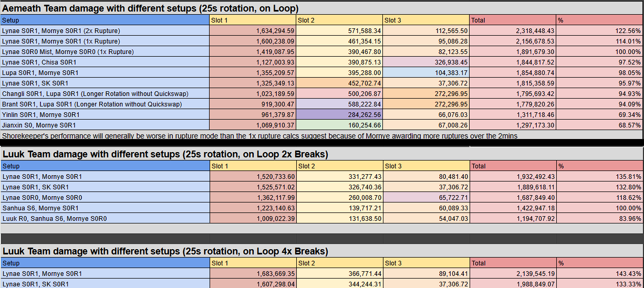Click the 'Setup' header in Aemeath table
Image resolution: width=644 pixels, height=288 pixels.
[x=105, y=20]
